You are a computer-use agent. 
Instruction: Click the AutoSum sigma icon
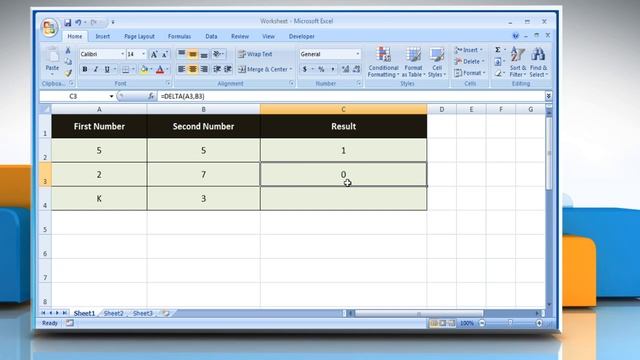(x=498, y=50)
